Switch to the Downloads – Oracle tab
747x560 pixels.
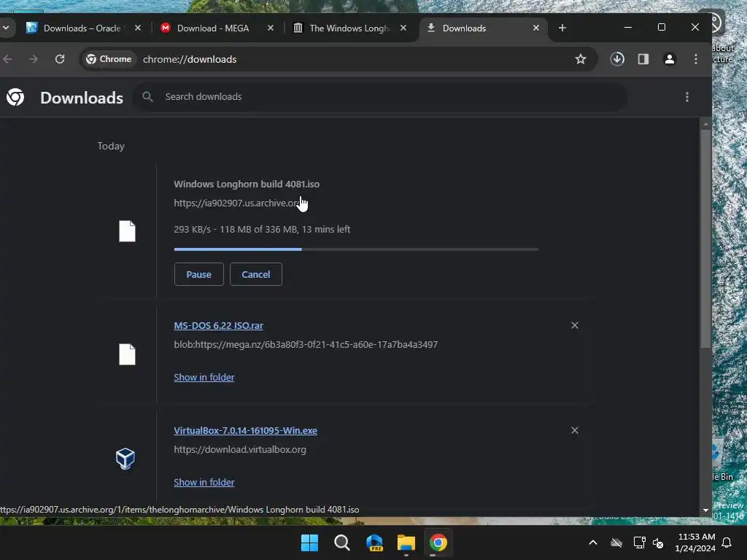[84, 28]
